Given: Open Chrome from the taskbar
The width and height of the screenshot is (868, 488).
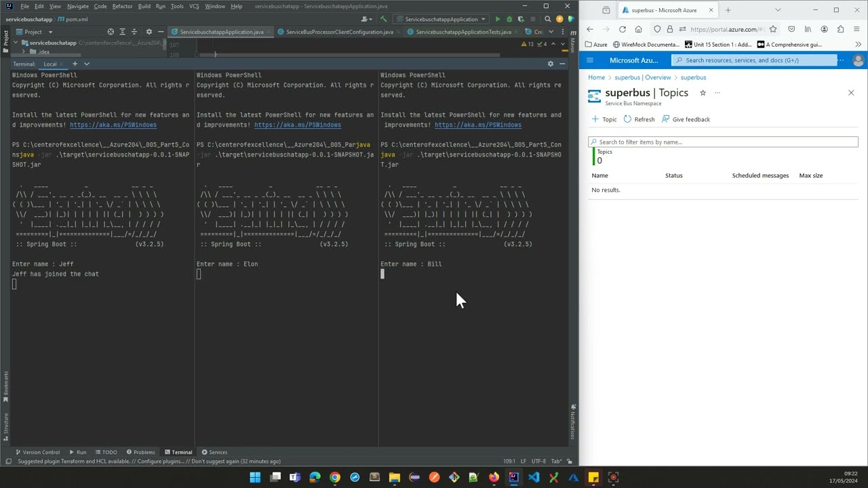Looking at the screenshot, I should [334, 477].
